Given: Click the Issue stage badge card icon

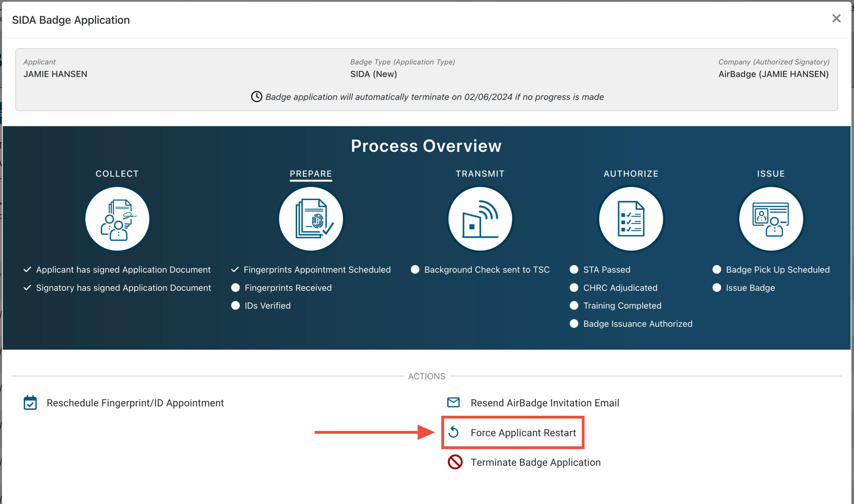Looking at the screenshot, I should click(771, 219).
